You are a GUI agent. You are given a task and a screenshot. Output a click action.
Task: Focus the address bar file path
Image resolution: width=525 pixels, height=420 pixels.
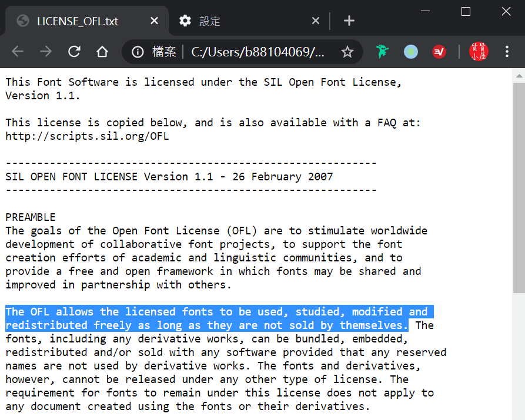tap(258, 52)
